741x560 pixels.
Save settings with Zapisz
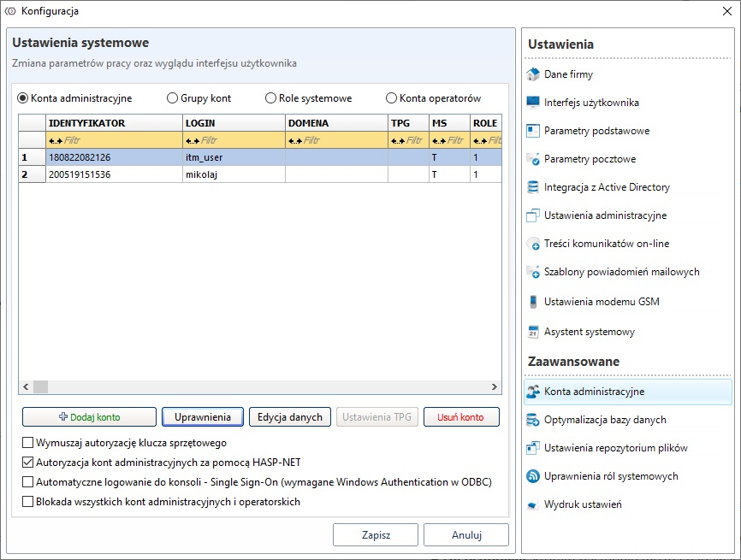point(376,535)
